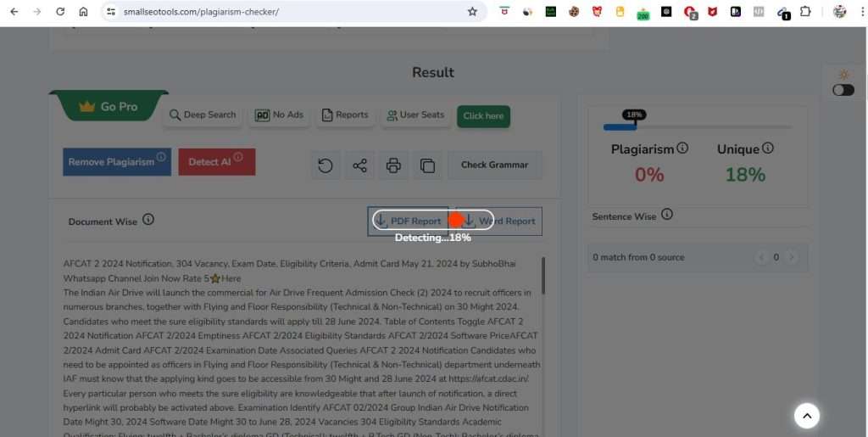868x437 pixels.
Task: Select User Seats feature
Action: (x=415, y=115)
